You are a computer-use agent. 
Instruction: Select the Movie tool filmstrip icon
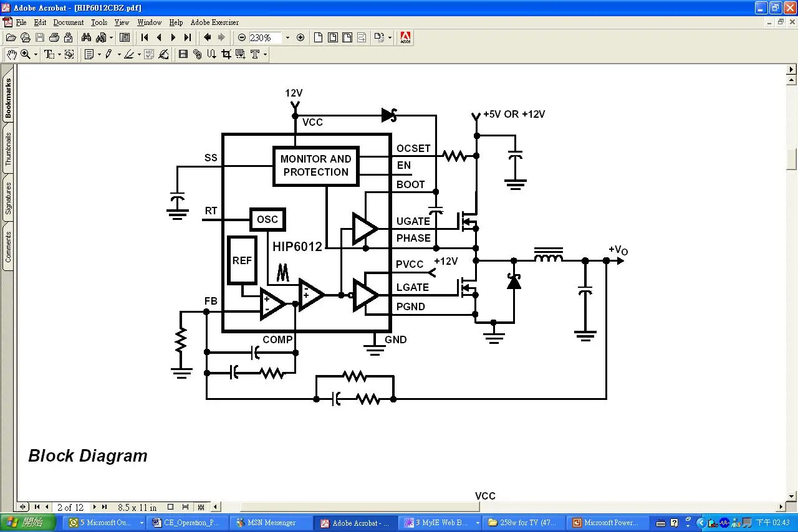183,54
